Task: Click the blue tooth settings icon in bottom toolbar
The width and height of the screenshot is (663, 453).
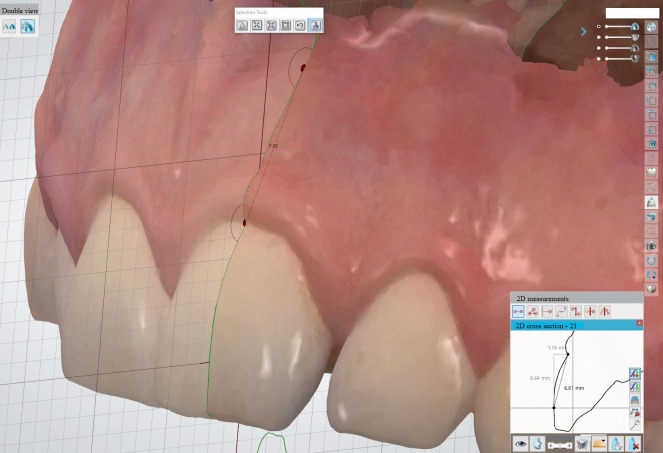Action: [x=617, y=444]
